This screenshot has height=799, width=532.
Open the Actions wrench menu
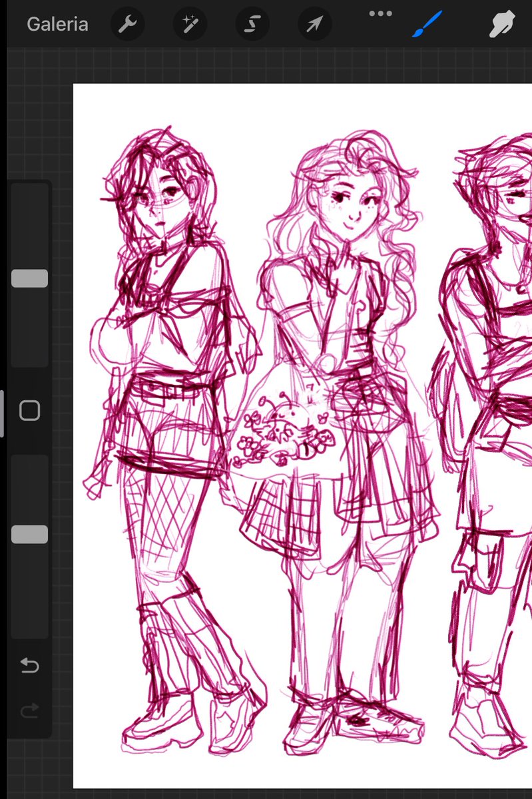pos(127,25)
